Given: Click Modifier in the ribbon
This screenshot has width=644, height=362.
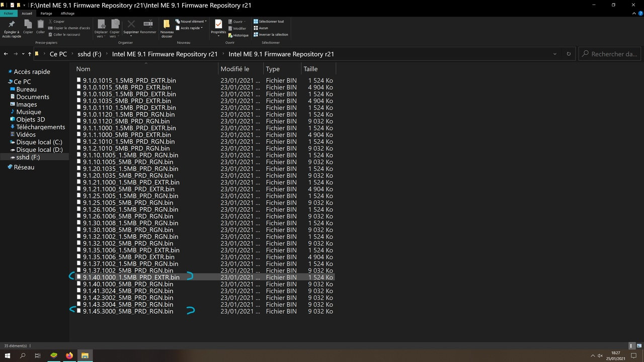Looking at the screenshot, I should coord(237,28).
